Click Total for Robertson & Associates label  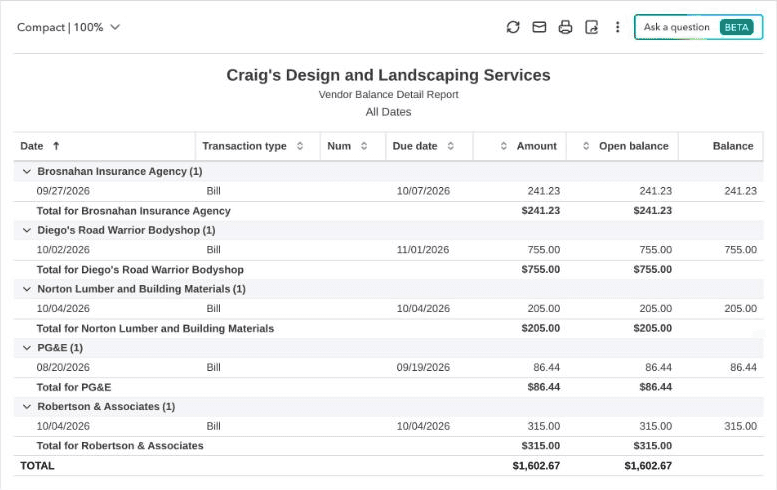tap(120, 446)
